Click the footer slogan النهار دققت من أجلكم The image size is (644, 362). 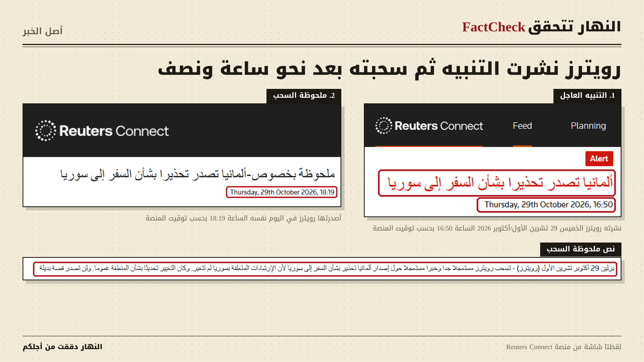pyautogui.click(x=62, y=347)
